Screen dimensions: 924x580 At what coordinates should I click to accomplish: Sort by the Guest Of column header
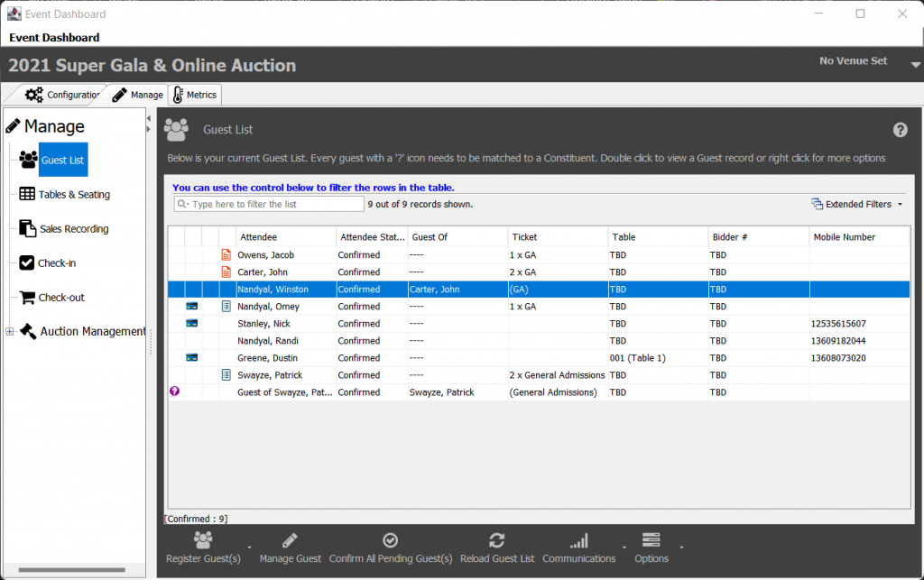click(457, 236)
